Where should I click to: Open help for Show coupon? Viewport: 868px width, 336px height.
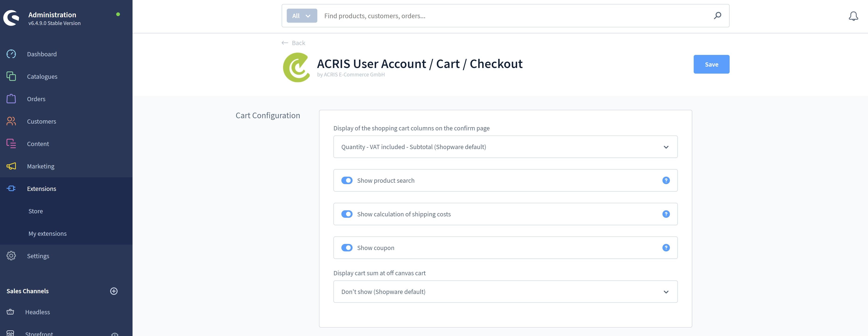666,248
